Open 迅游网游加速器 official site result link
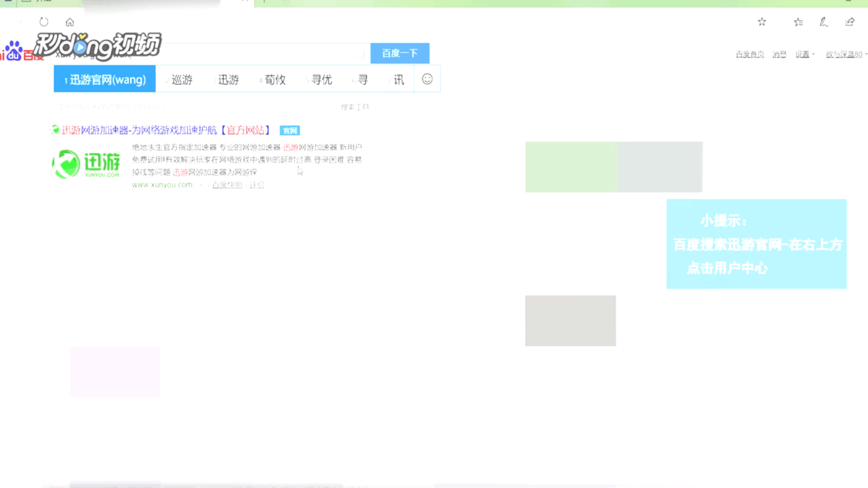 pyautogui.click(x=165, y=130)
